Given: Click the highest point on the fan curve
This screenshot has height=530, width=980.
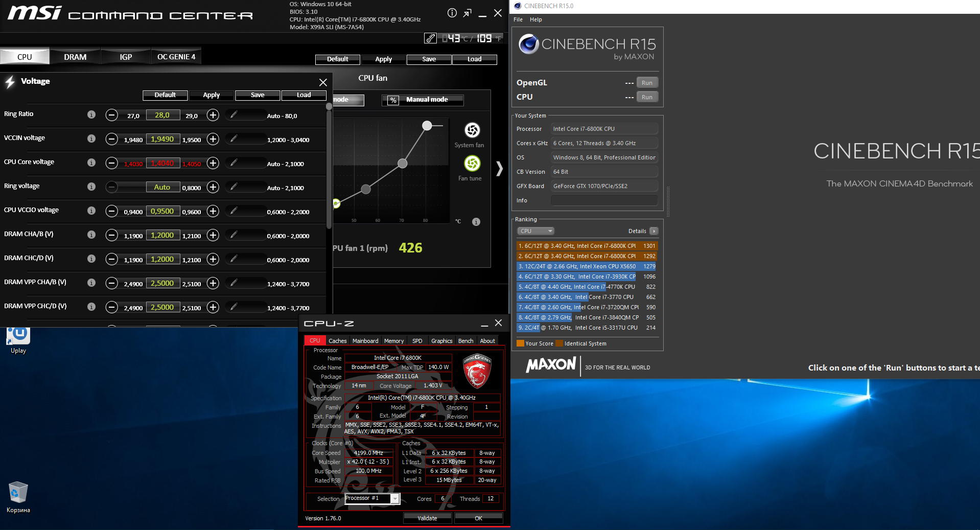Looking at the screenshot, I should (427, 126).
